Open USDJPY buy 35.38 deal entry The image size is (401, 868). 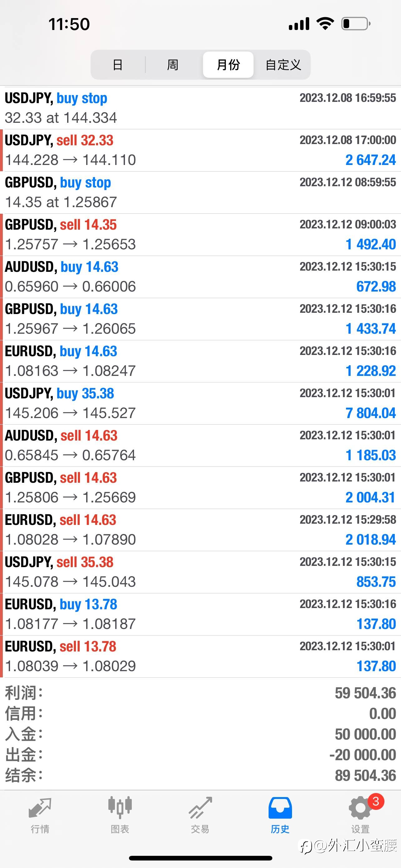(x=200, y=403)
